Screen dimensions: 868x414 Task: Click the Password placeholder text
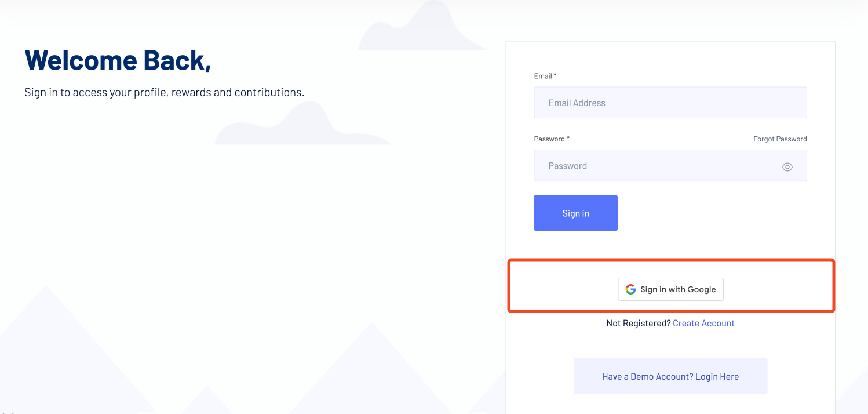(x=568, y=166)
